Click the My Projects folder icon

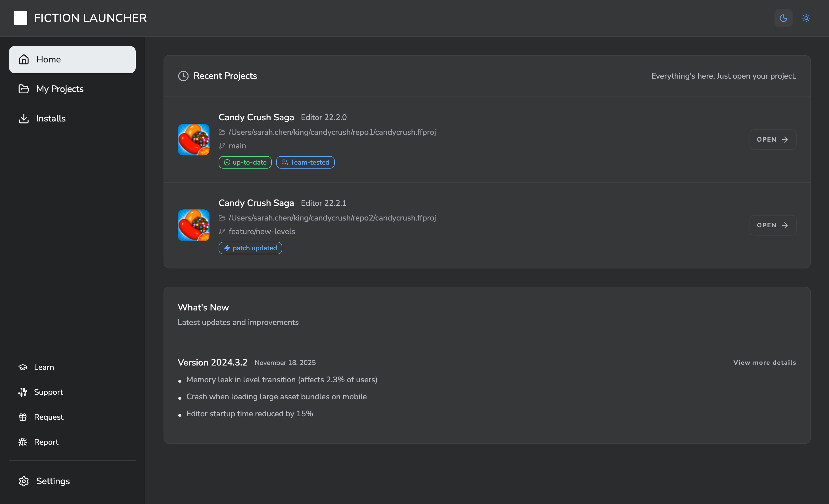tap(24, 89)
